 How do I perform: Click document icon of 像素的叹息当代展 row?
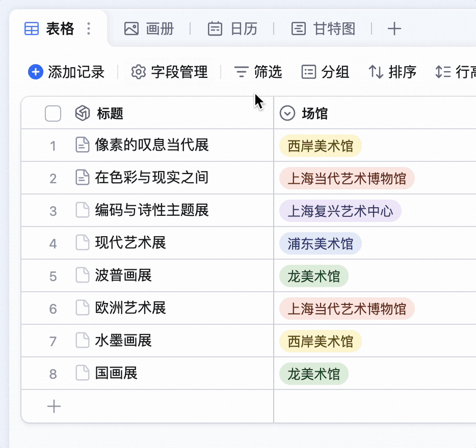tap(82, 145)
